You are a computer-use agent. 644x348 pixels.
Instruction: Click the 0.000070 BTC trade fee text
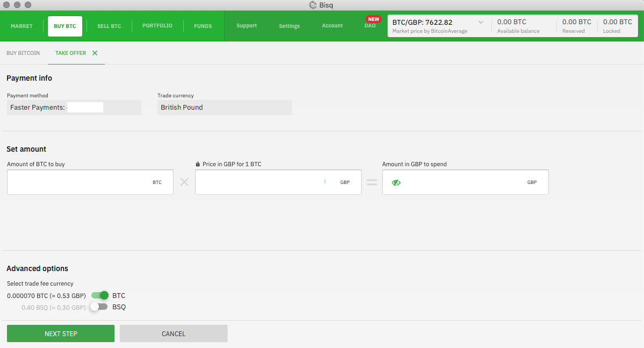pos(46,296)
